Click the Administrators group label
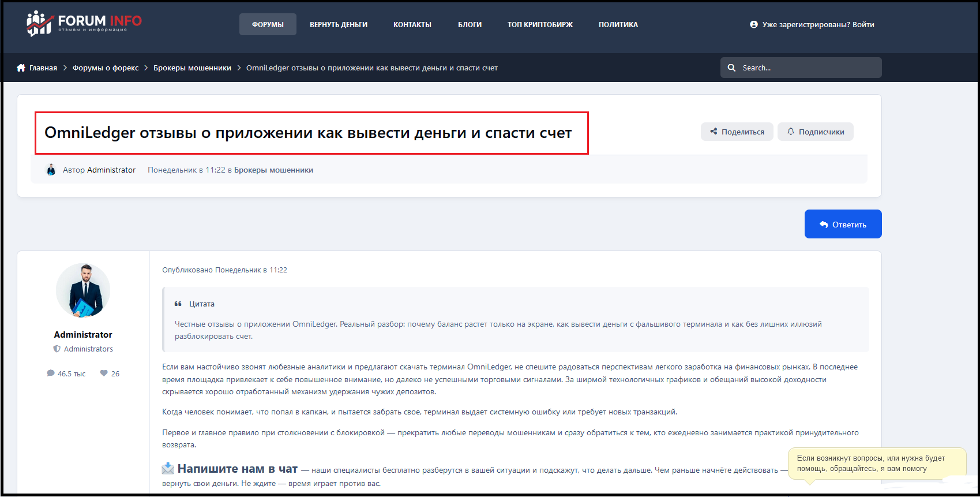The width and height of the screenshot is (980, 497). [x=88, y=349]
